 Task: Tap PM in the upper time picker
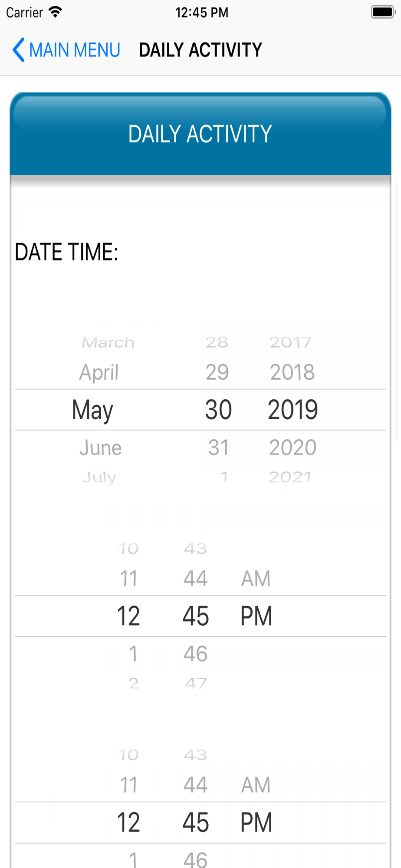[x=256, y=616]
